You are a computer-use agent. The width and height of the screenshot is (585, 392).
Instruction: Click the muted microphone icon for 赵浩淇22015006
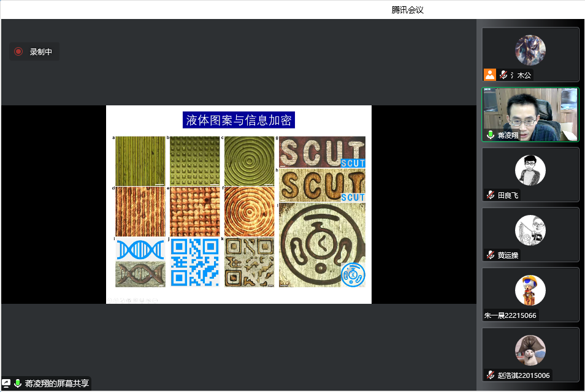pos(490,375)
